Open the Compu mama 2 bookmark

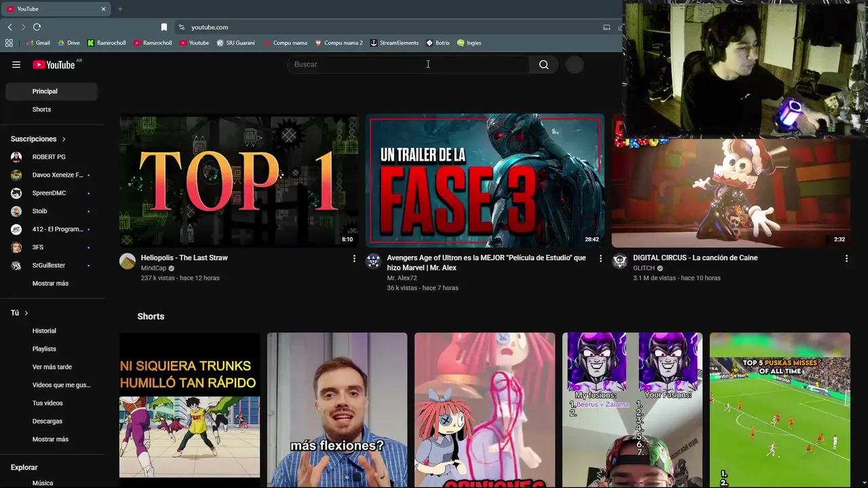338,43
